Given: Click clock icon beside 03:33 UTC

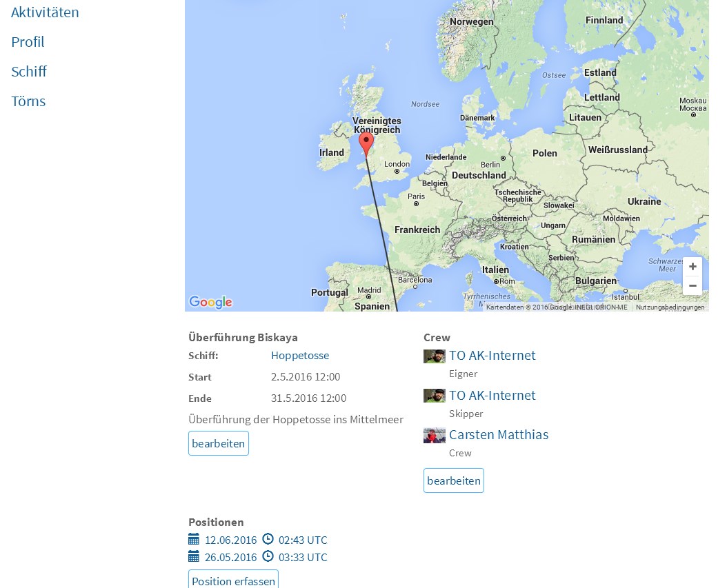Looking at the screenshot, I should click(x=268, y=557).
